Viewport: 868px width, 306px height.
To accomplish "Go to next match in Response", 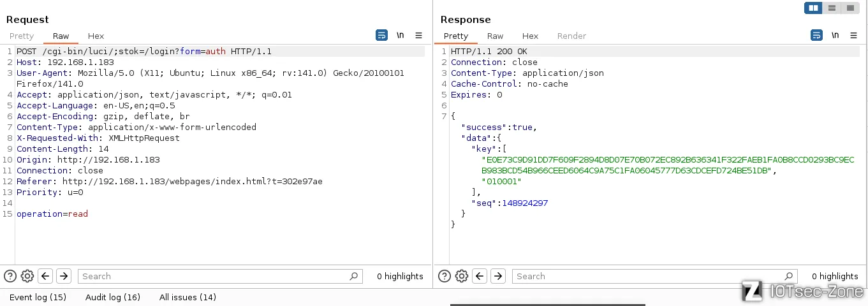I will [498, 276].
